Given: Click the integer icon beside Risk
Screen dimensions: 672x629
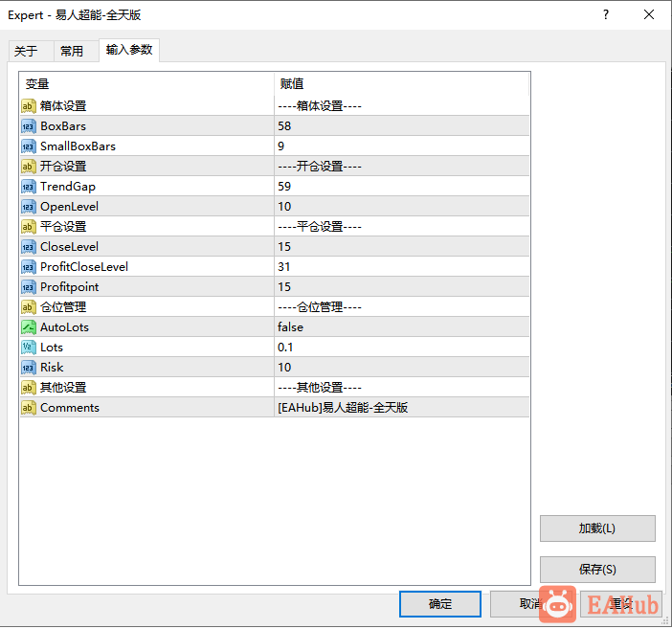Looking at the screenshot, I should pos(29,368).
